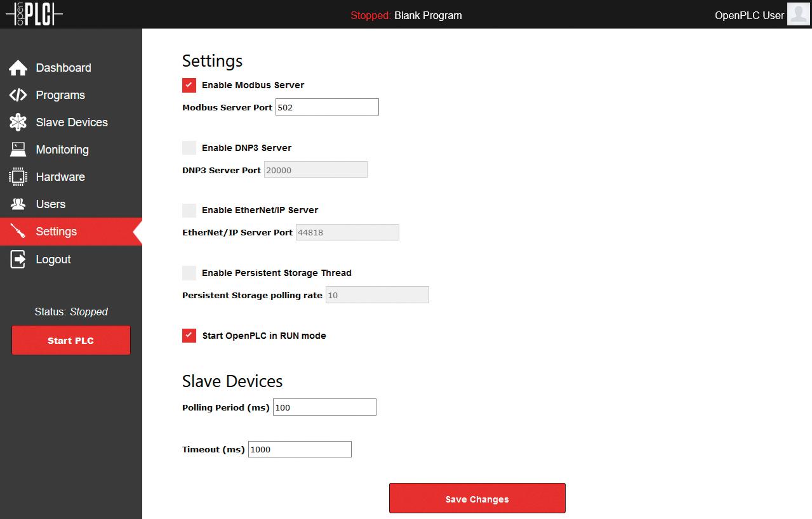Click the Stopped: Blank Program status text
This screenshot has width=812, height=519.
(x=406, y=15)
